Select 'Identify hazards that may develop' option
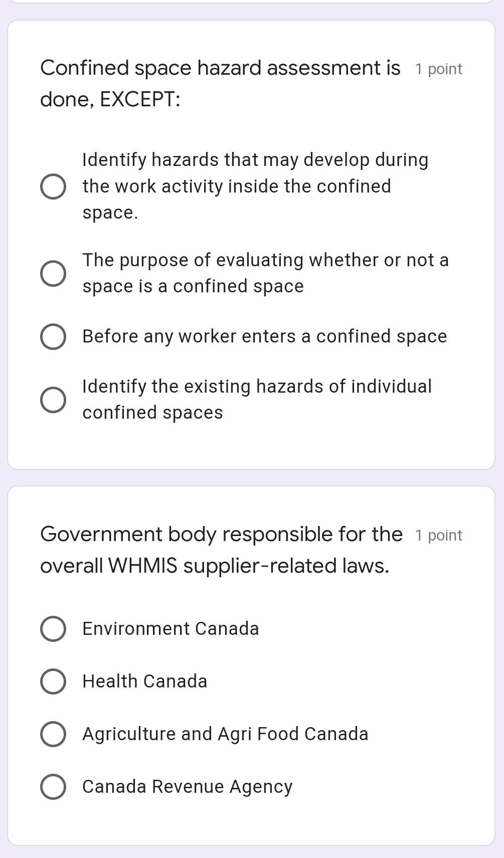This screenshot has width=504, height=858. click(53, 187)
